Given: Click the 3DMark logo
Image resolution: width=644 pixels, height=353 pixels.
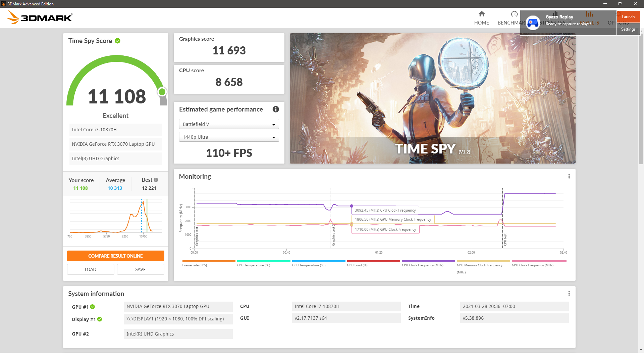Looking at the screenshot, I should [39, 17].
